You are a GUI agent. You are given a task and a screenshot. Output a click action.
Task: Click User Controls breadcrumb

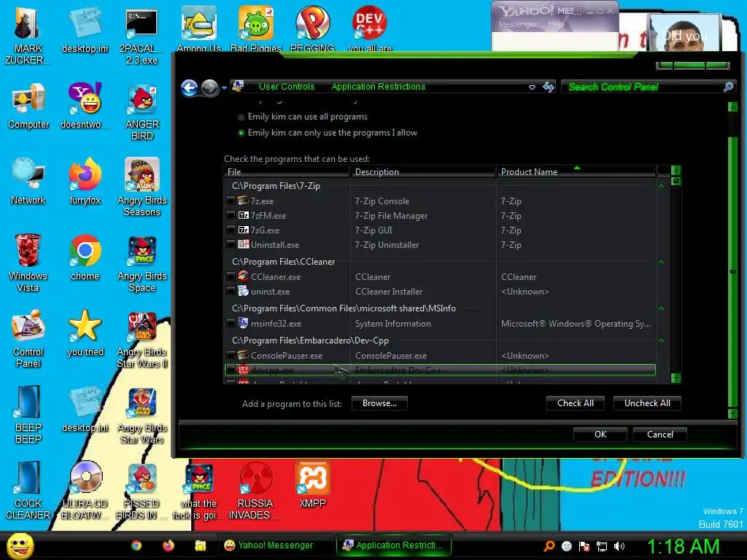tap(287, 87)
